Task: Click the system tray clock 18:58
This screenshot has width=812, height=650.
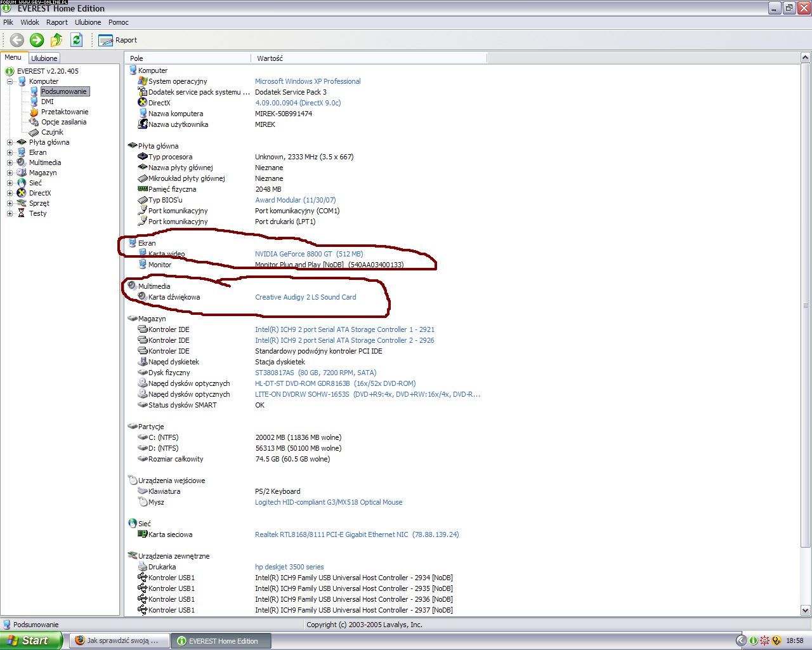Action: (x=795, y=641)
